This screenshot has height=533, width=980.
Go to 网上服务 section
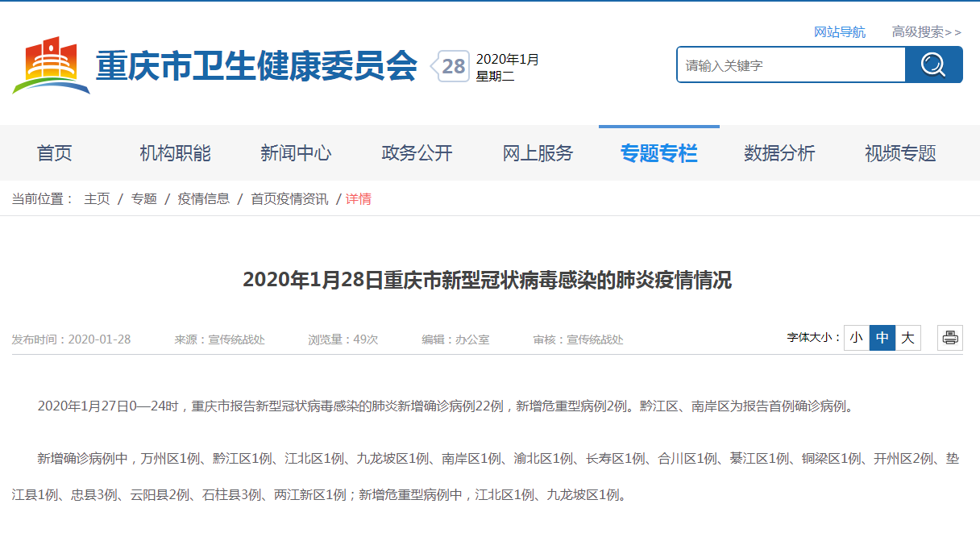coord(538,153)
